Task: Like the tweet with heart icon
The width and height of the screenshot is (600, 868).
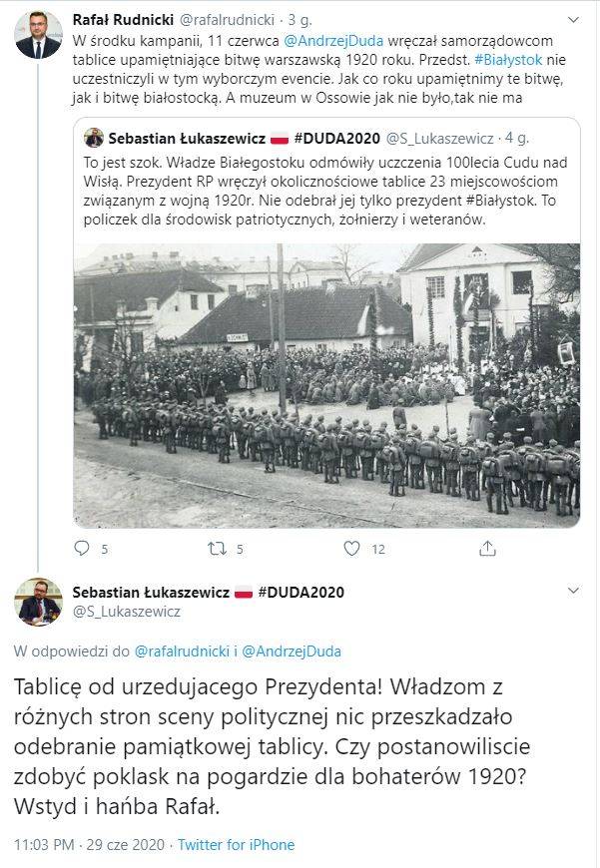Action: [x=351, y=548]
